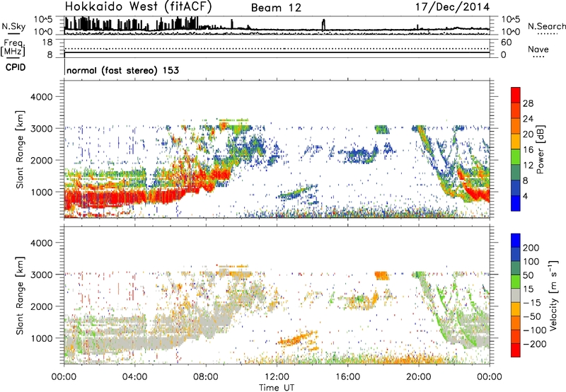Click the '18' frequency tick label
This screenshot has height=392, width=566.
click(47, 42)
